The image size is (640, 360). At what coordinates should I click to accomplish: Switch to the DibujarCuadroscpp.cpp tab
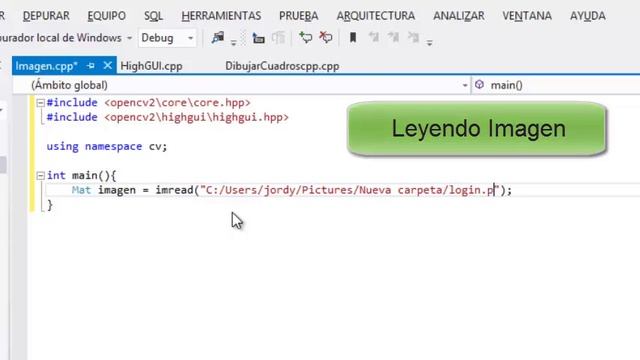(282, 66)
